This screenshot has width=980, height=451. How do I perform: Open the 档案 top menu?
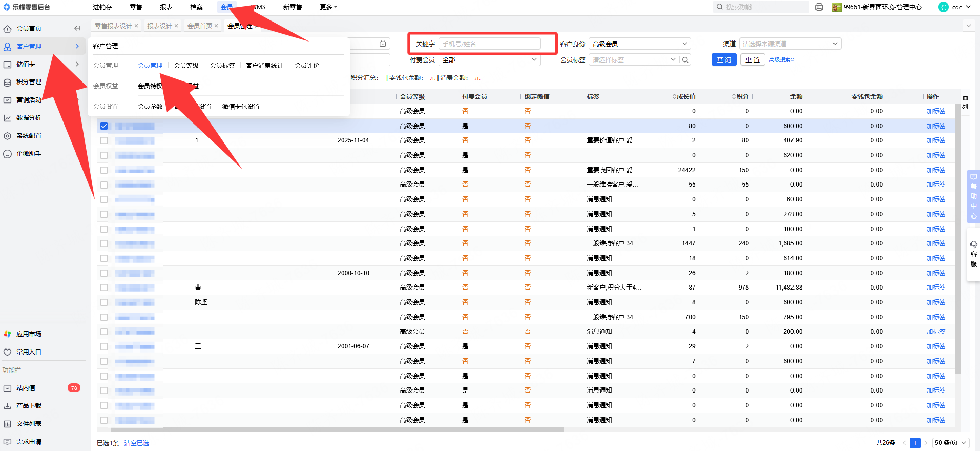point(196,7)
